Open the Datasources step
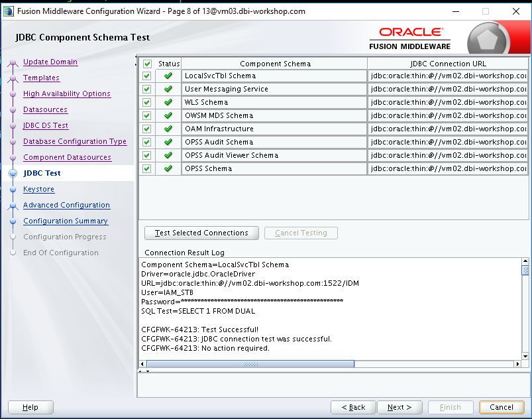Screen dimensions: 532x419 (x=45, y=109)
